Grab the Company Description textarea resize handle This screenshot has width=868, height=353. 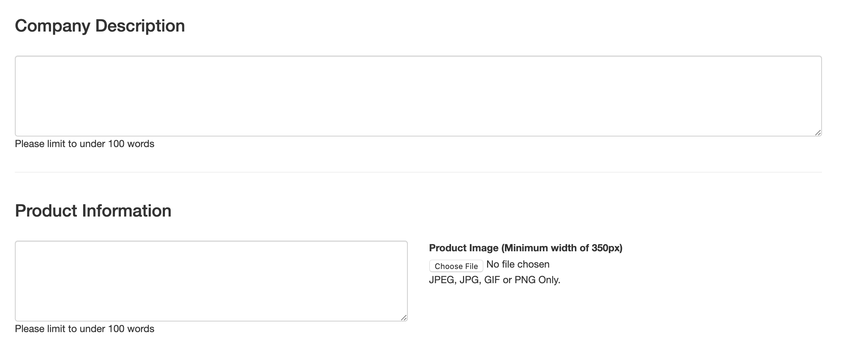(x=818, y=133)
